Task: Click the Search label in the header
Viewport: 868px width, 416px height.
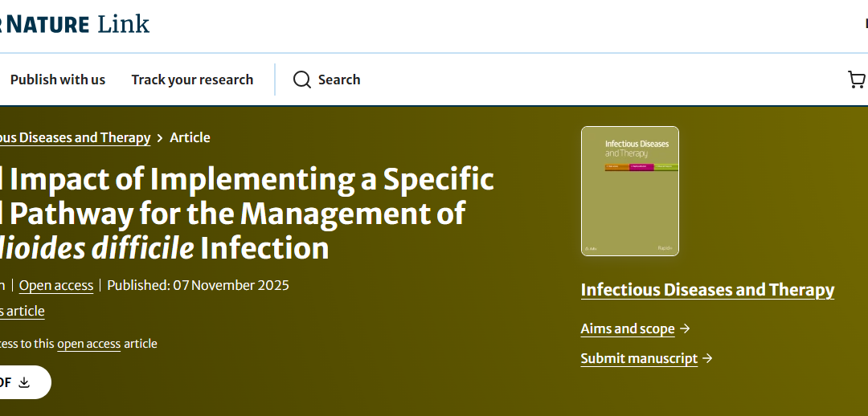Action: pos(338,80)
